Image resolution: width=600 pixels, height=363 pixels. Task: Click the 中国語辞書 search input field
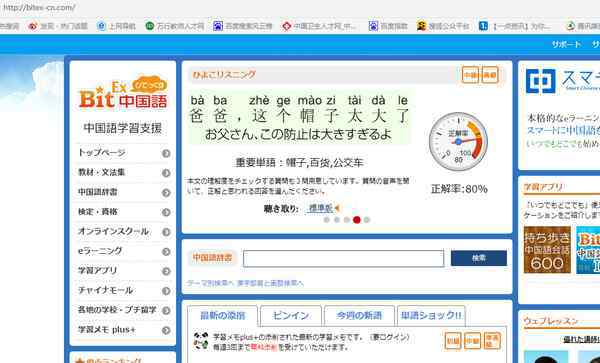click(x=344, y=259)
